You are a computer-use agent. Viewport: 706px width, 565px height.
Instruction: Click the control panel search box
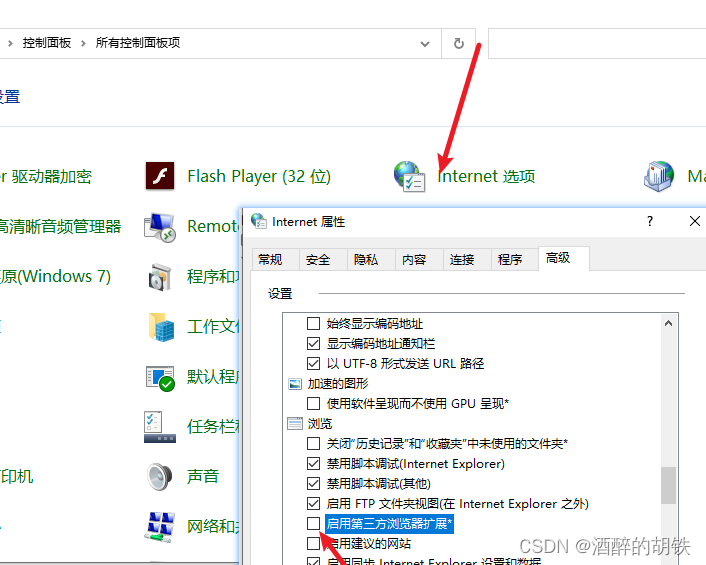pyautogui.click(x=597, y=44)
